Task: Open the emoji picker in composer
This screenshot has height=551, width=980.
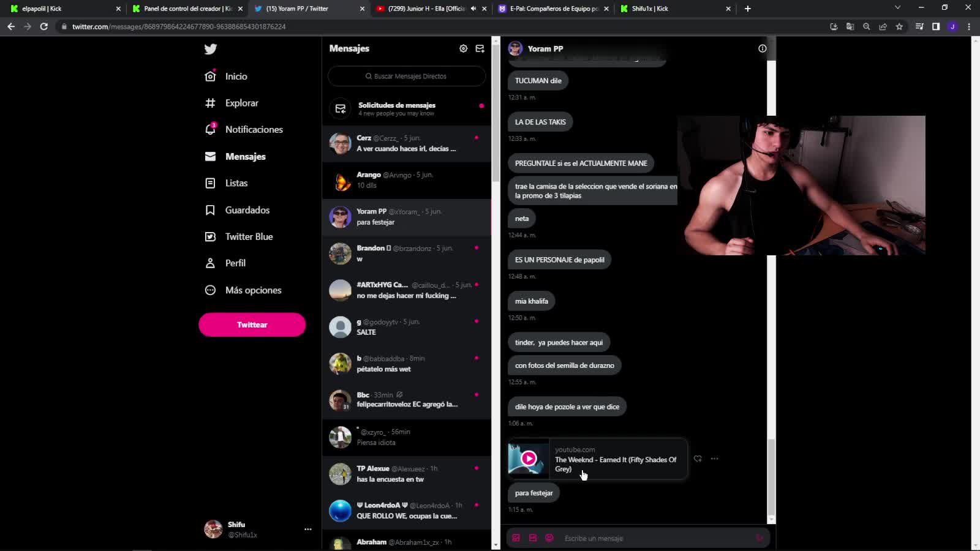Action: (x=549, y=538)
